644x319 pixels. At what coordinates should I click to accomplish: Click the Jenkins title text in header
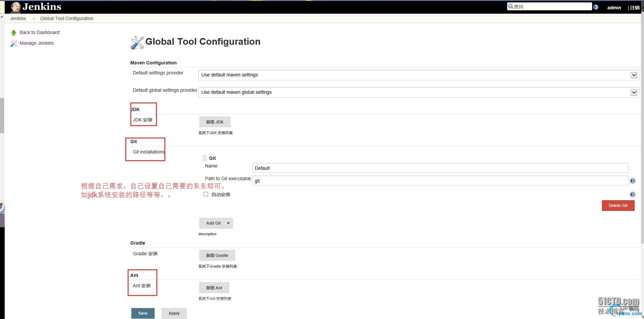(x=42, y=7)
